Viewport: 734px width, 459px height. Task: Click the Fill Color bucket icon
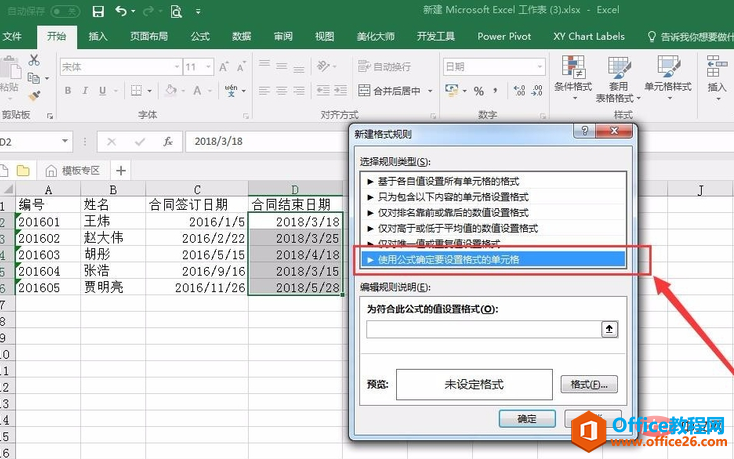[x=171, y=90]
